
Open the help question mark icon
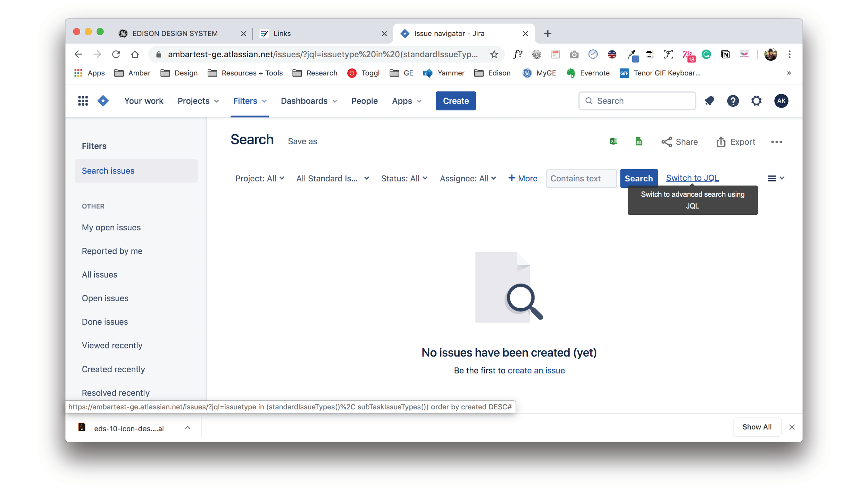tap(733, 101)
